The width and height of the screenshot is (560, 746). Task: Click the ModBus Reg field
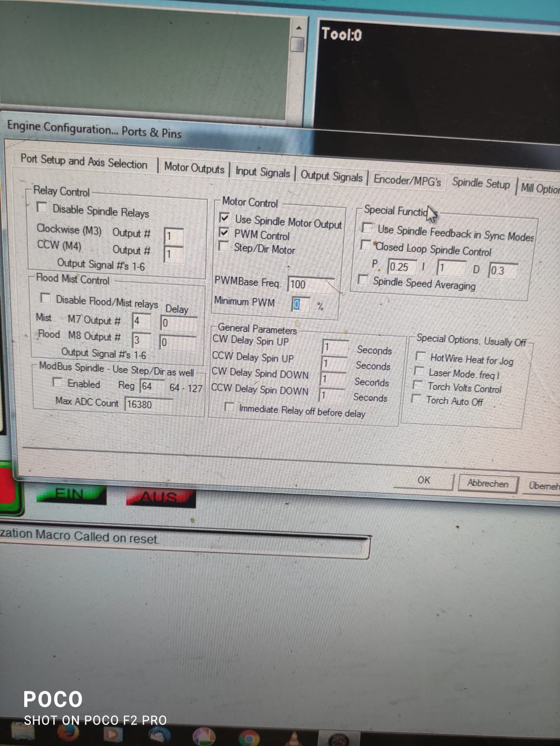point(152,387)
